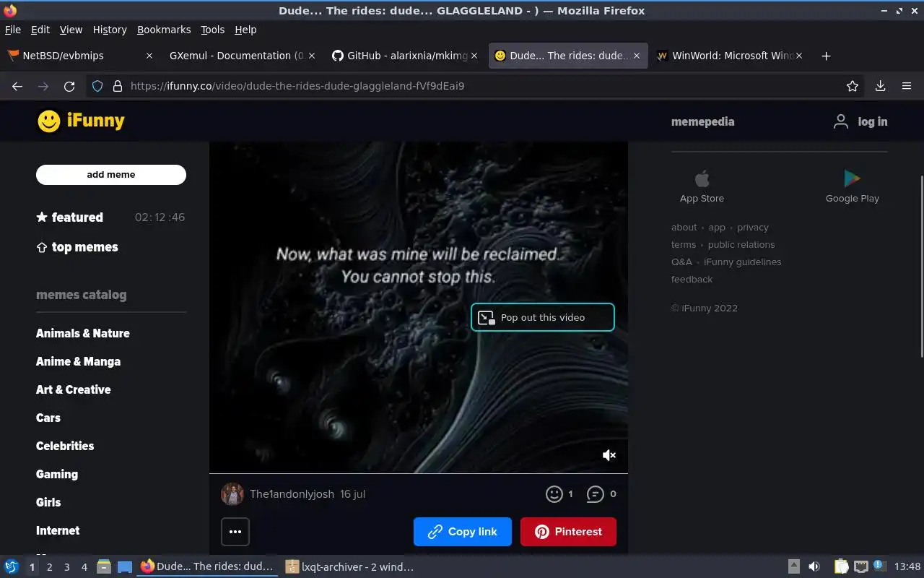Click the The1andonlyjosh avatar thumbnail

(x=232, y=494)
